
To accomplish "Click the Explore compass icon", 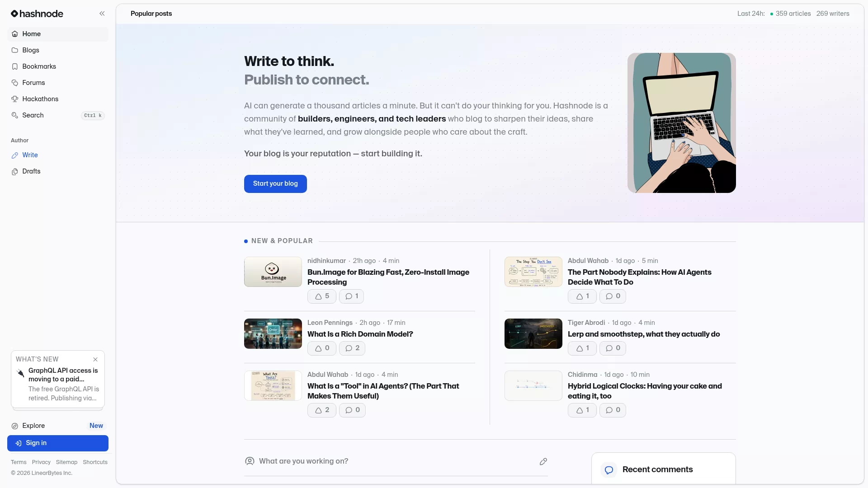I will pos(15,426).
